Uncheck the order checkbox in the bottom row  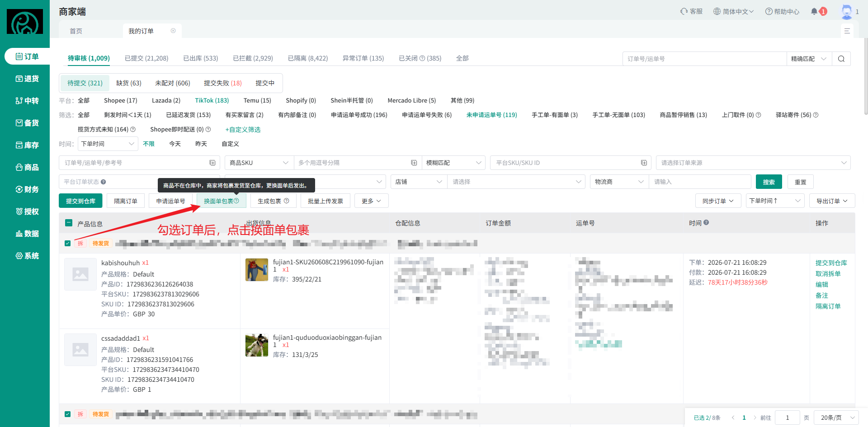68,414
